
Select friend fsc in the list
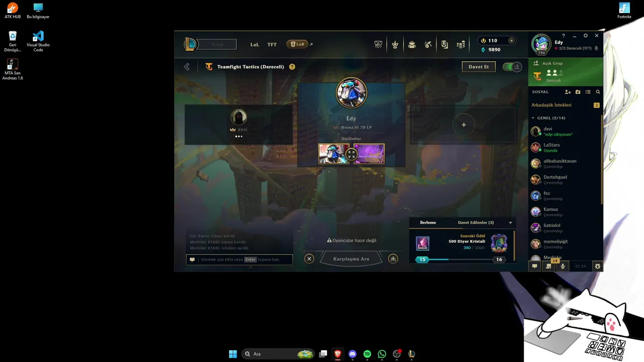click(565, 196)
